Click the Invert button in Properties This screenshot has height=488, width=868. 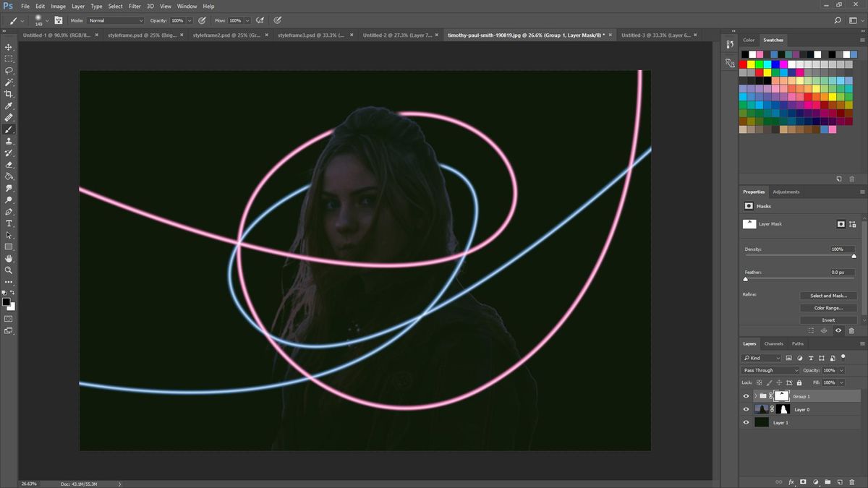[x=829, y=319]
